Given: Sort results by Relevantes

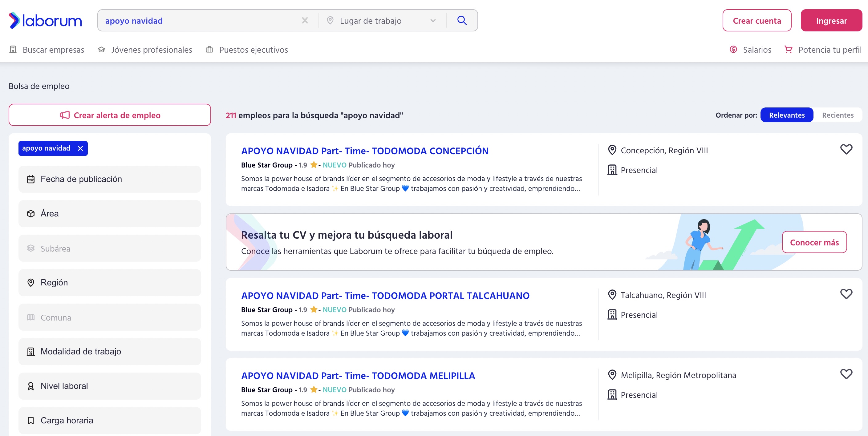Looking at the screenshot, I should pos(786,115).
